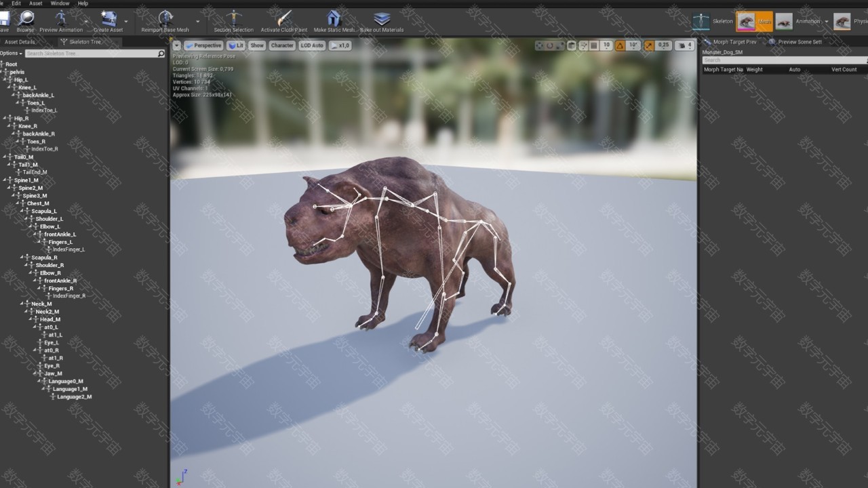Switch to the Skeleton Tree tab
This screenshot has height=488, width=868.
click(x=85, y=42)
